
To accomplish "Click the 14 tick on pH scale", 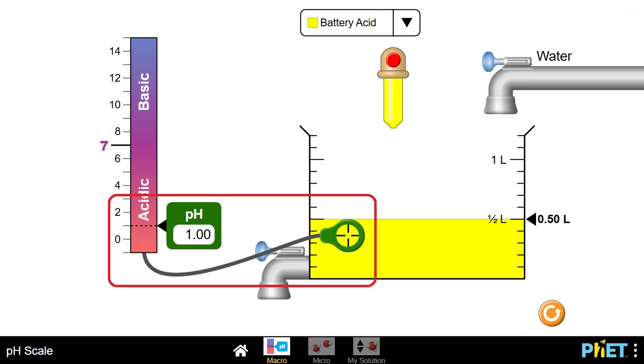I will [x=115, y=51].
